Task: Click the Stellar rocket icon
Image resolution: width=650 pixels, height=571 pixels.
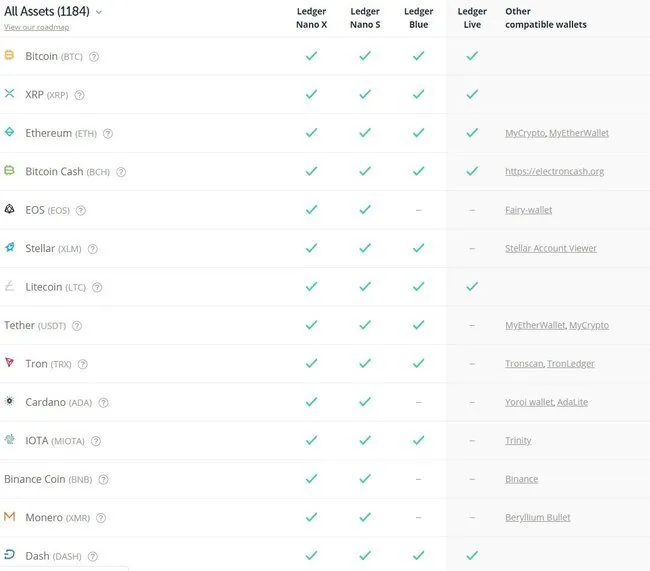Action: tap(9, 247)
